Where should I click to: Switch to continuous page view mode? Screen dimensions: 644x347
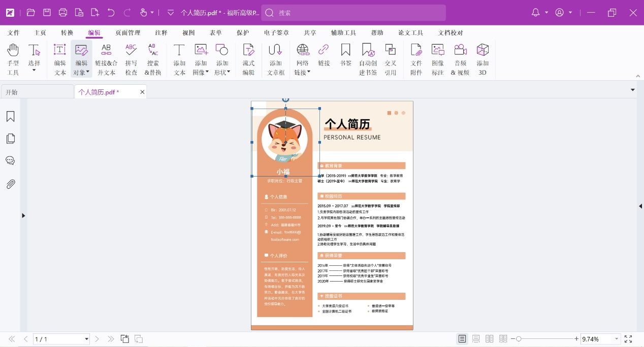coord(476,339)
